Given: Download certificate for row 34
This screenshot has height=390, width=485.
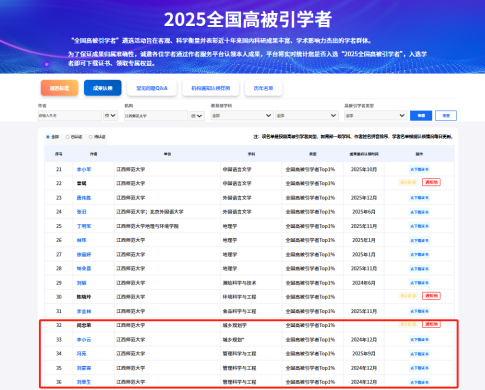Looking at the screenshot, I should 419,354.
